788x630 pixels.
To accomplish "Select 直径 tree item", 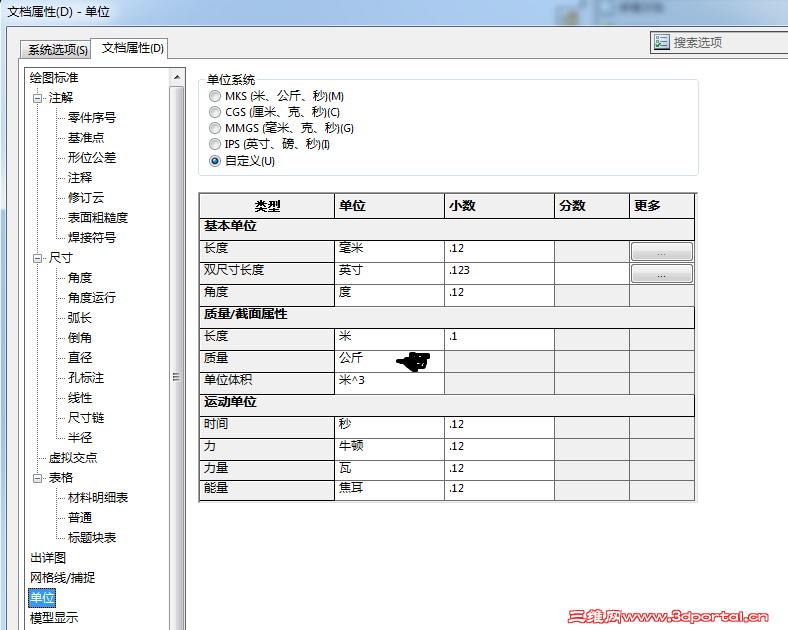I will (80, 358).
